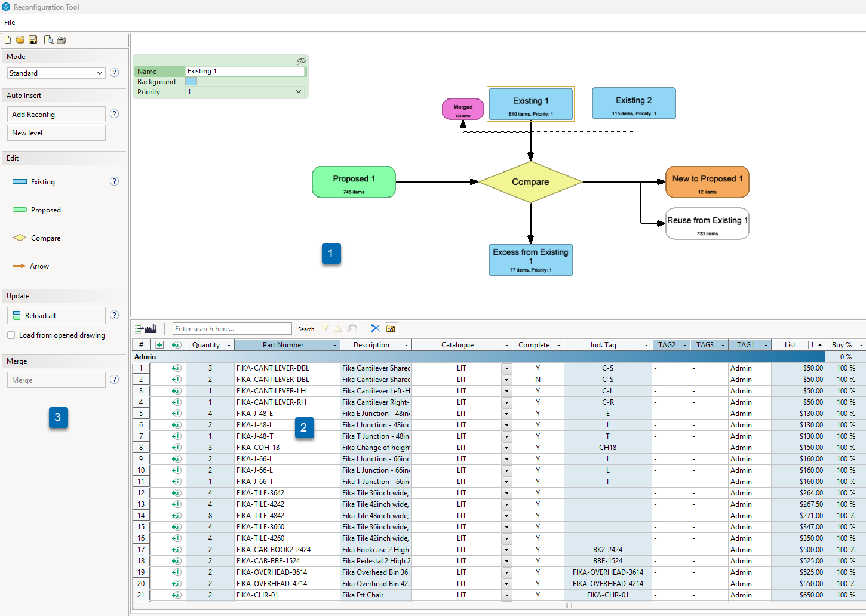This screenshot has width=866, height=616.
Task: Click the Background color swatch
Action: (191, 82)
